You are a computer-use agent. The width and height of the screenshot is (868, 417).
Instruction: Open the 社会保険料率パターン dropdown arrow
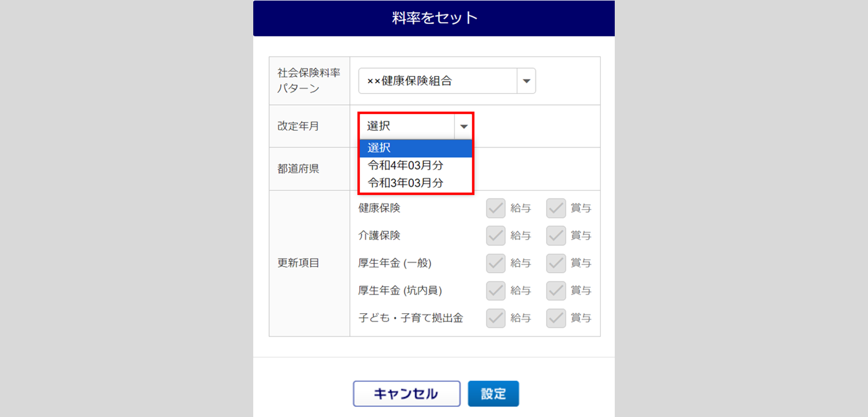tap(526, 81)
